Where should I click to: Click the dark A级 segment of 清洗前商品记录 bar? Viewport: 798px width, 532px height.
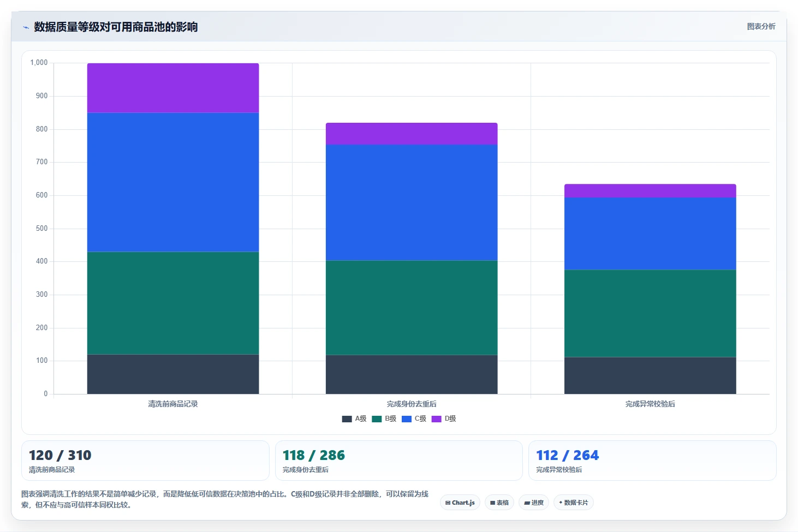click(173, 374)
